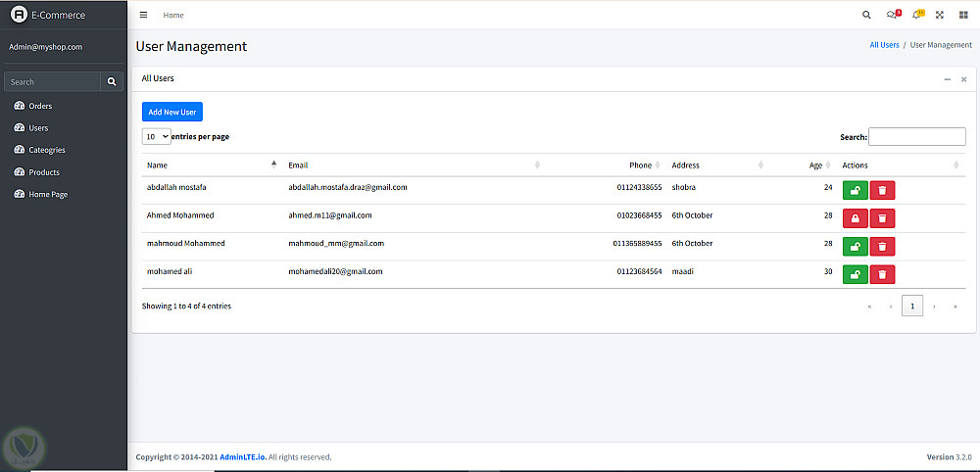
Task: Click email mohamedali20@gmail.com
Action: [x=335, y=271]
